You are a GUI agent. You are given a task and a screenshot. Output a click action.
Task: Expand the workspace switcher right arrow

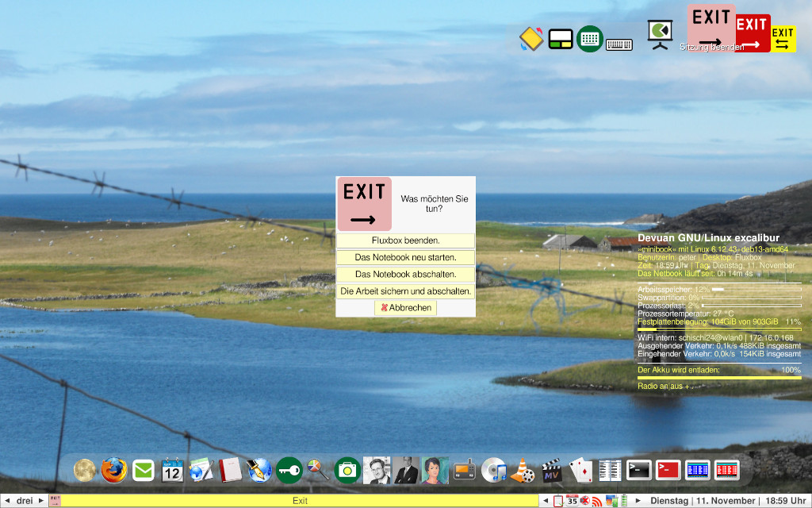[40, 500]
